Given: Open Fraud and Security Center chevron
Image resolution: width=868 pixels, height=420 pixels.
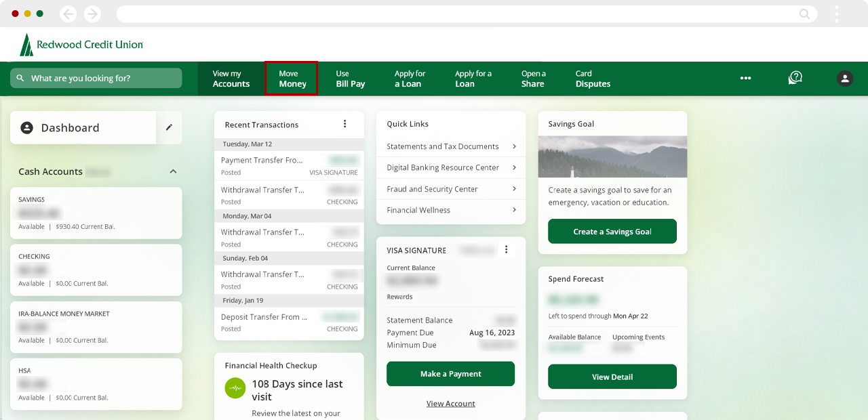Looking at the screenshot, I should click(x=514, y=189).
